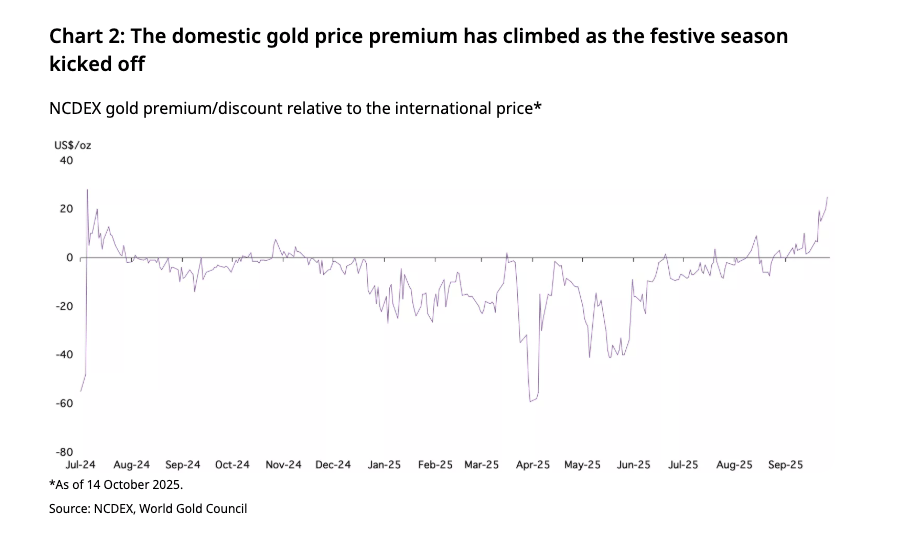Click the Jun-25 x-axis label
Image resolution: width=916 pixels, height=553 pixels.
634,465
